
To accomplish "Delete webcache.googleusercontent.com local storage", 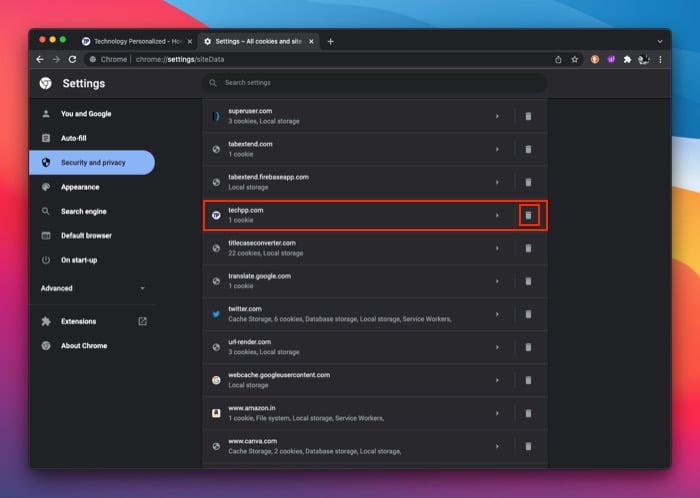I will 528,381.
